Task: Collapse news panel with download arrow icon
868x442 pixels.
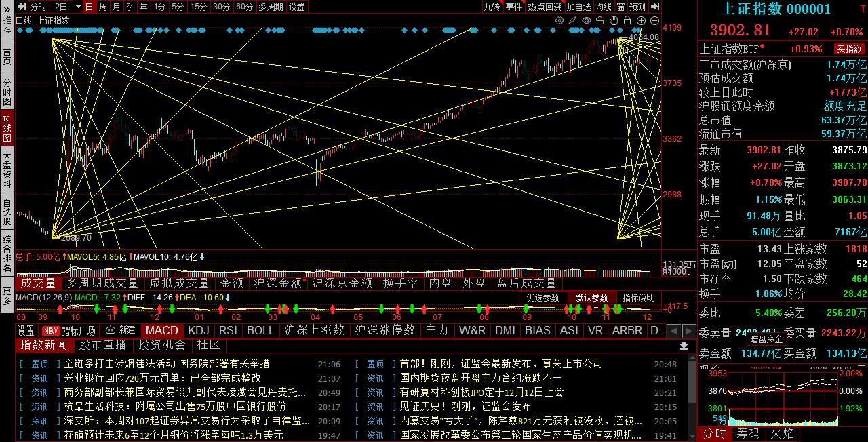Action: click(x=684, y=346)
